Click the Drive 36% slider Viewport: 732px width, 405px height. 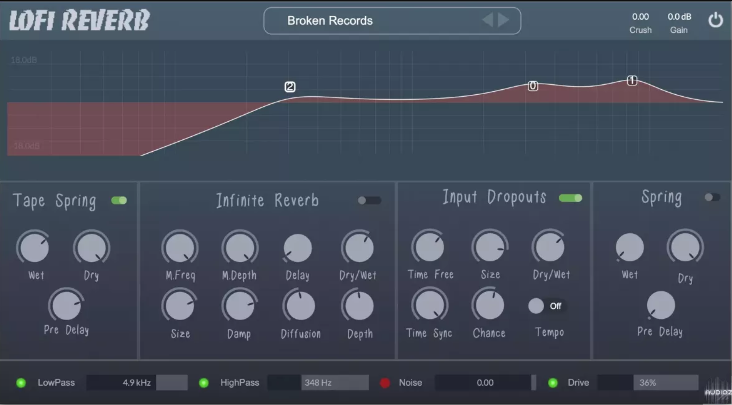pyautogui.click(x=648, y=383)
